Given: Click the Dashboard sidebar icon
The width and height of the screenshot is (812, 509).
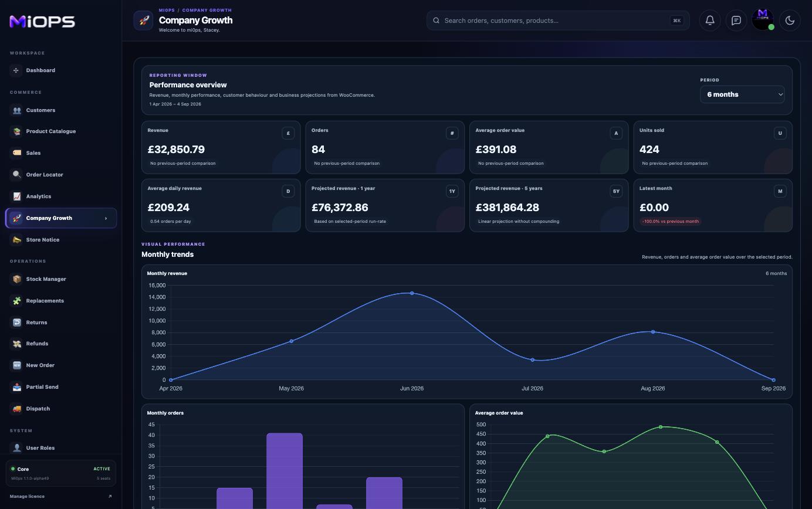Looking at the screenshot, I should tap(16, 70).
